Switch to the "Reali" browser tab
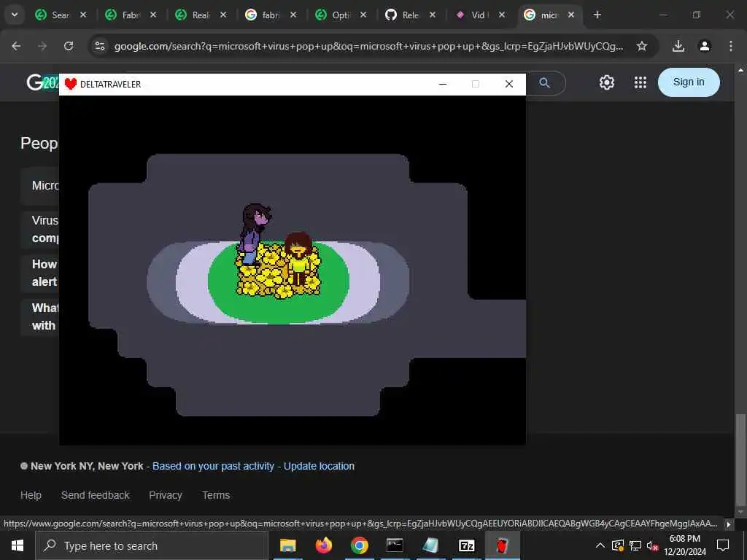The height and width of the screenshot is (560, 747). point(193,15)
